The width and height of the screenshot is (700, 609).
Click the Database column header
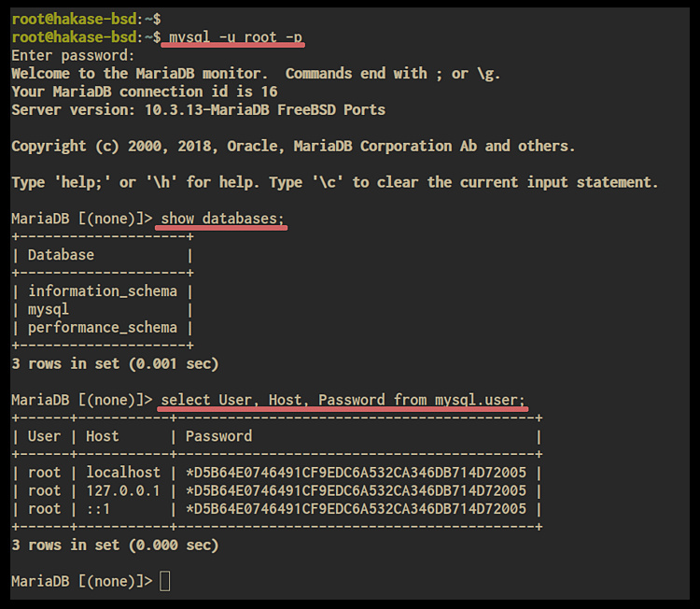click(61, 255)
